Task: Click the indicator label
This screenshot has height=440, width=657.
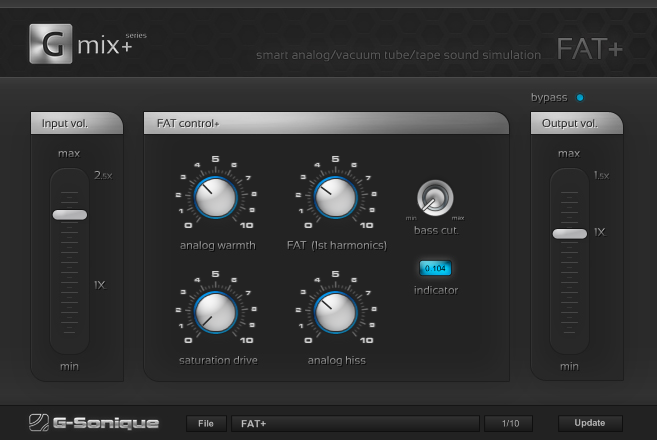Action: point(436,290)
